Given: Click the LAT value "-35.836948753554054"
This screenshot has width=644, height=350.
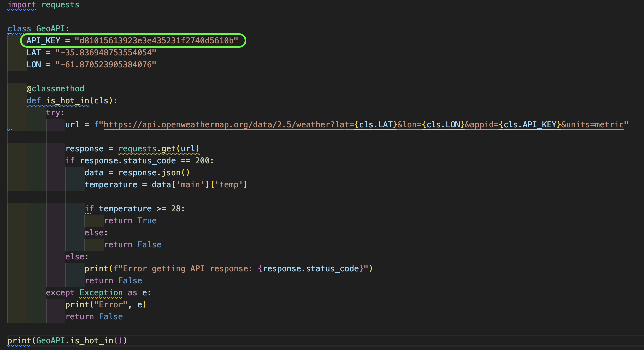Looking at the screenshot, I should click(106, 53).
